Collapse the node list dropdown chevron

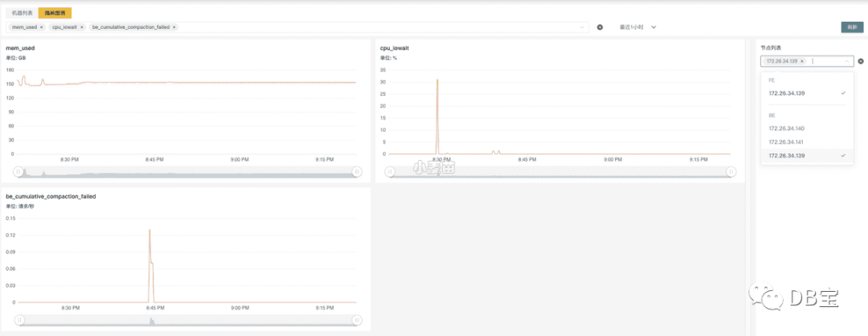(x=846, y=61)
